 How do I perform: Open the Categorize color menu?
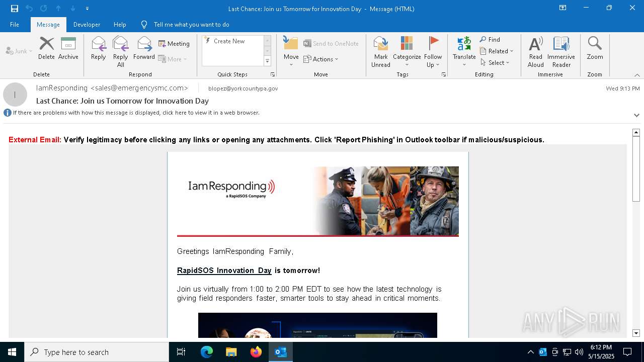407,52
